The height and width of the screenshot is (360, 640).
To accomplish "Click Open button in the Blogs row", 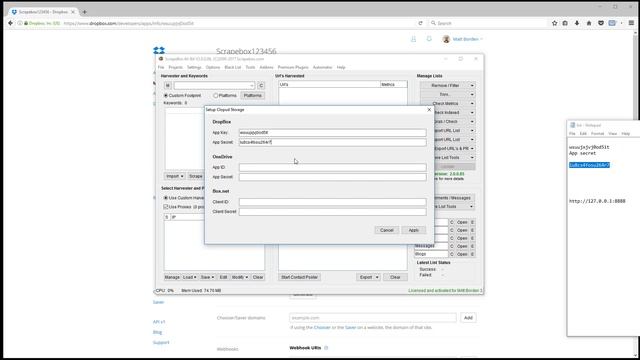I will click(x=462, y=254).
